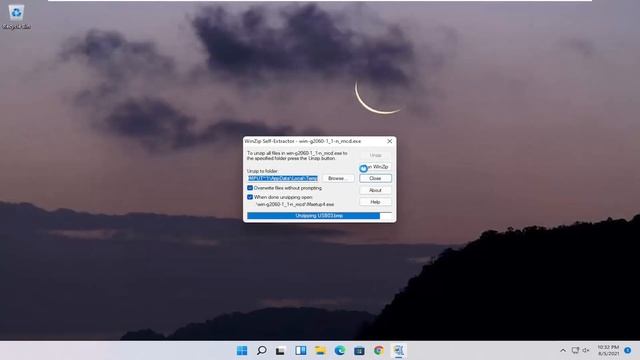Click the Browse button
This screenshot has height=360, width=640.
click(338, 178)
